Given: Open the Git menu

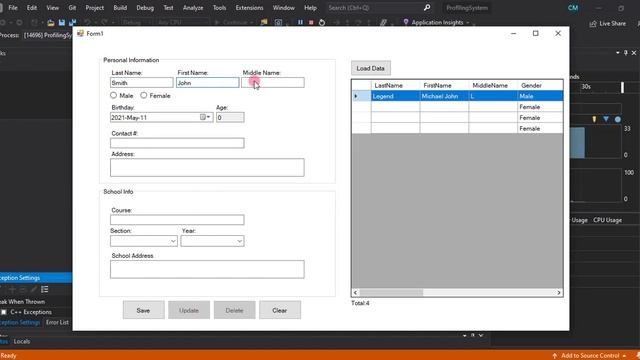Looking at the screenshot, I should 72,8.
